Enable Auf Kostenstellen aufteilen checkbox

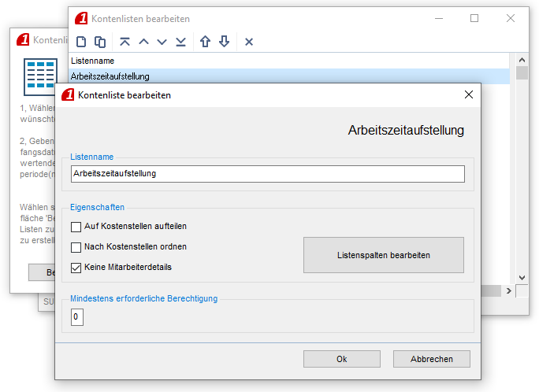pyautogui.click(x=76, y=227)
